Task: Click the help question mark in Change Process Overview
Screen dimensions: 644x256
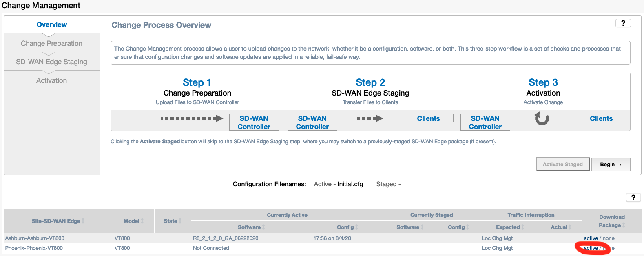Action: click(623, 23)
